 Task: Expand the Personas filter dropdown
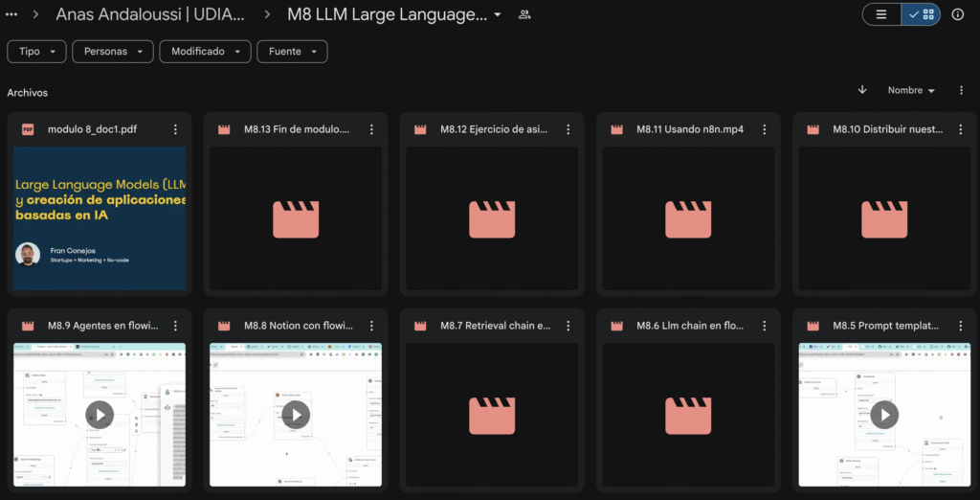click(x=112, y=52)
